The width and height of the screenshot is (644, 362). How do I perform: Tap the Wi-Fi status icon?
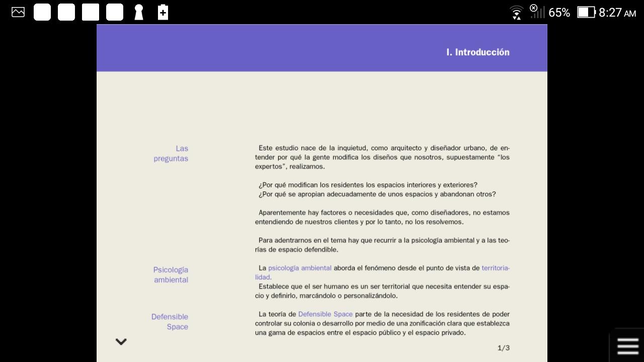tap(517, 12)
